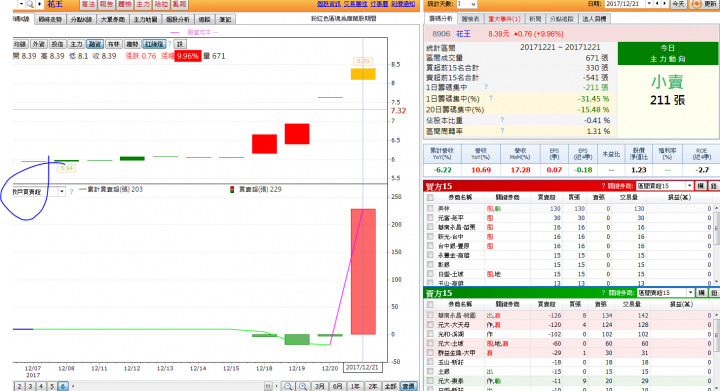The image size is (720, 391).
Task: Click the help icon next to 1日籌碼集中 張
Action: coord(486,86)
